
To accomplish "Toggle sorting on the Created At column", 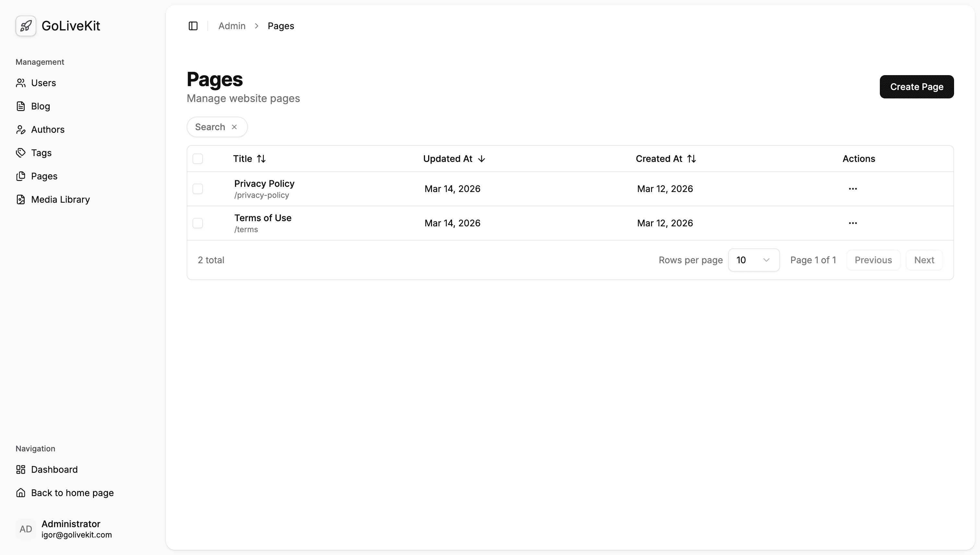I will pos(692,158).
